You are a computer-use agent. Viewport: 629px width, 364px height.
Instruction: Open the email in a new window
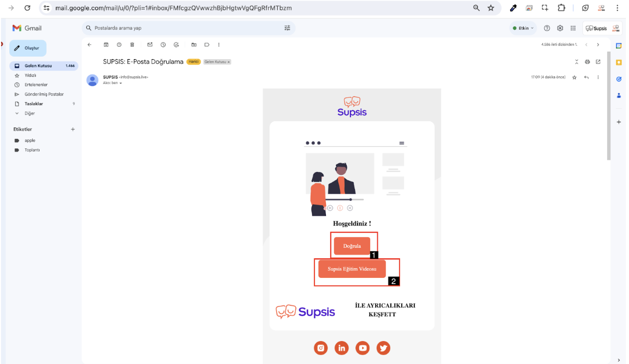tap(598, 62)
